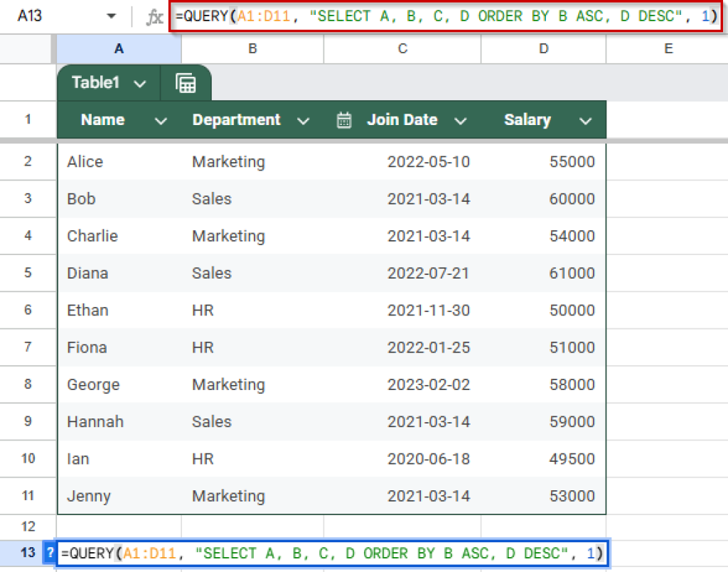Open the Name column filter dropdown
The image size is (728, 572).
159,120
